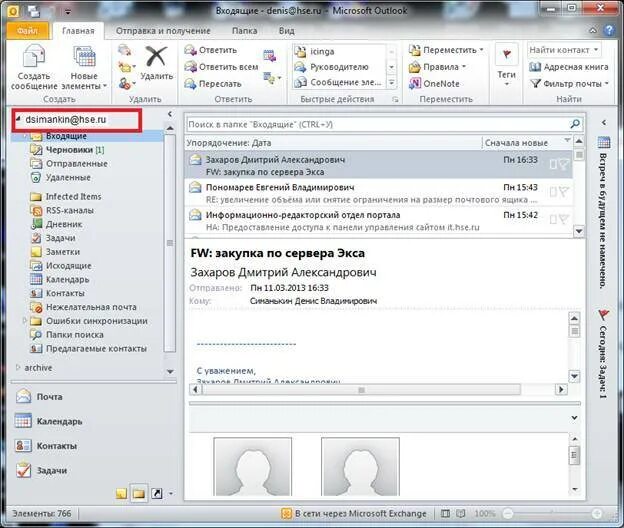Click the first contact photo thumbnail
The image size is (624, 528).
(x=253, y=467)
